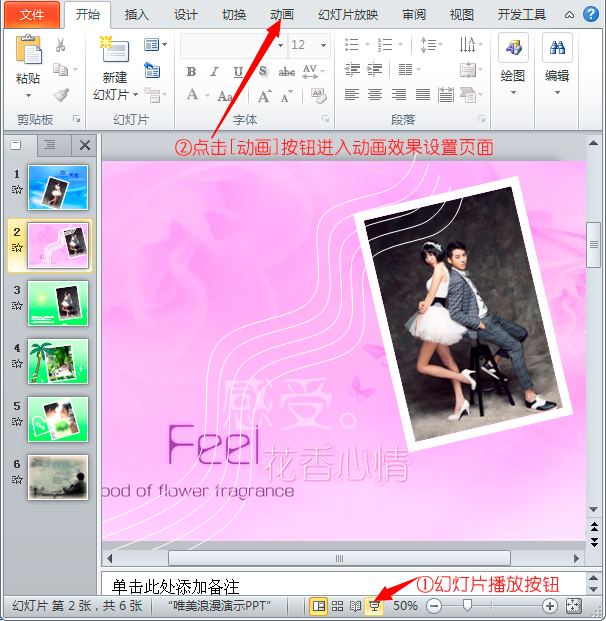Expand the Paste options arrow

pos(28,95)
